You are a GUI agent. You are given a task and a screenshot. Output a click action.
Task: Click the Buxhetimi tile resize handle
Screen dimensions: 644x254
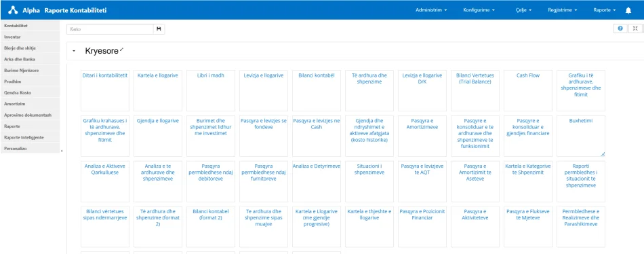[603, 154]
